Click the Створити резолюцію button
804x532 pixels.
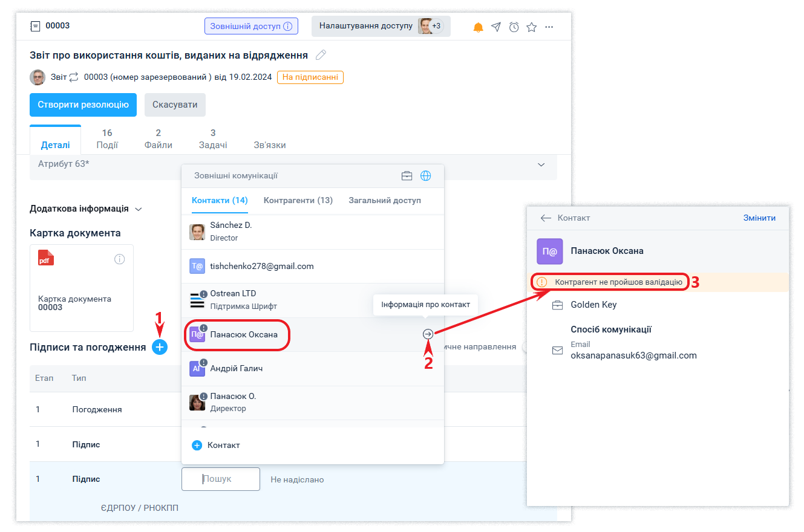point(83,105)
